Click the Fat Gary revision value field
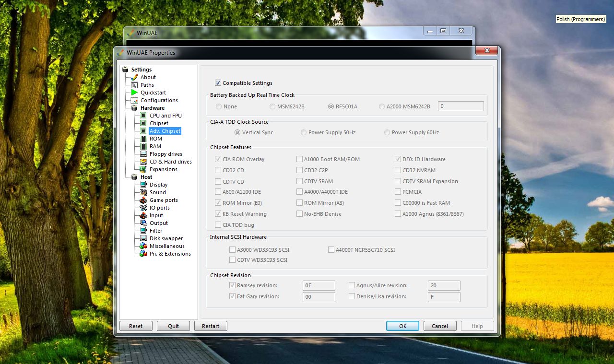 [x=319, y=297]
